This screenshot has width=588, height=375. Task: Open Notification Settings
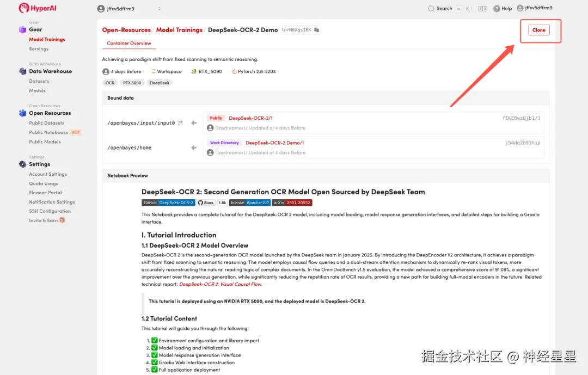[x=52, y=202]
